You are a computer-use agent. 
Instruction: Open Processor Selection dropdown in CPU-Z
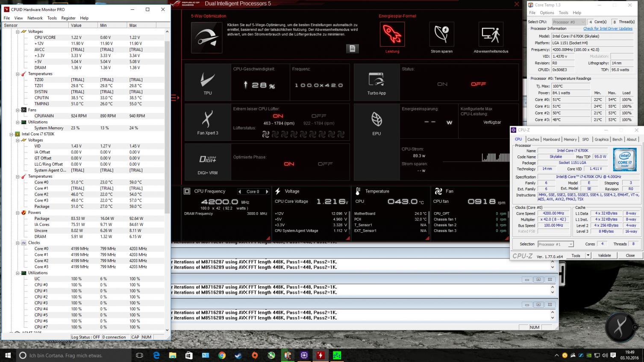tap(555, 244)
